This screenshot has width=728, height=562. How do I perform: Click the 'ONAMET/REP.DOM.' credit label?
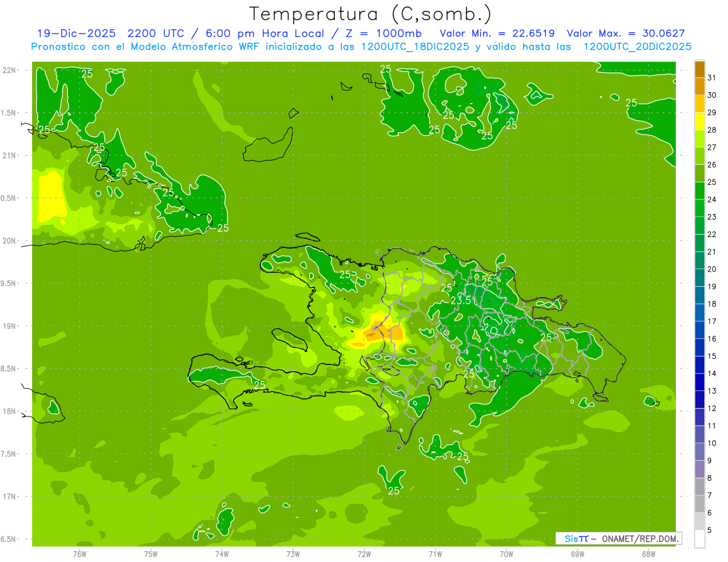point(639,538)
